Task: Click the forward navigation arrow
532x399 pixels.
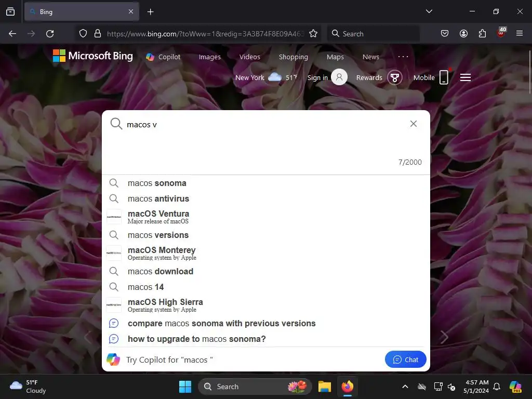Action: coord(31,34)
